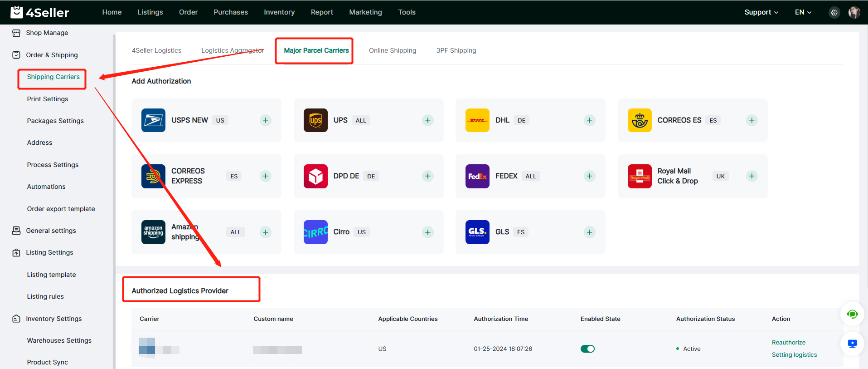Open Automations in sidebar
Viewport: 868px width, 369px height.
(x=46, y=187)
